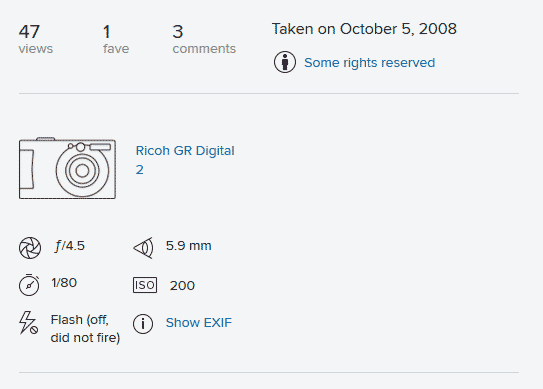
Task: Click the 5.9 mm focal length value
Action: (x=188, y=246)
